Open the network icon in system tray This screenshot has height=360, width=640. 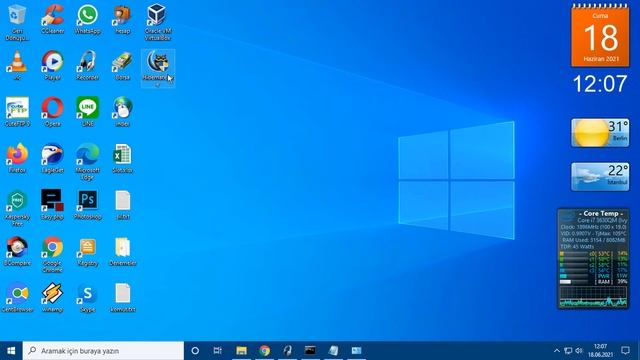(x=568, y=351)
